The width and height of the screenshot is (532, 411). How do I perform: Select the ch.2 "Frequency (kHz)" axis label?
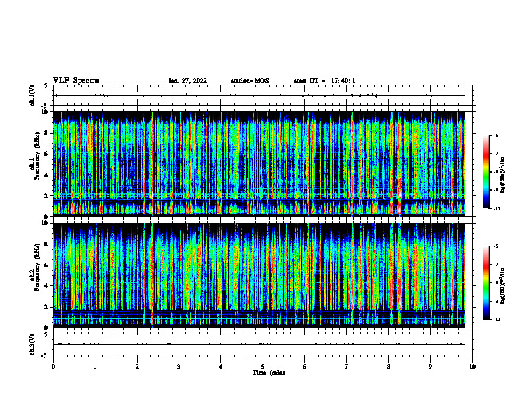(x=37, y=267)
